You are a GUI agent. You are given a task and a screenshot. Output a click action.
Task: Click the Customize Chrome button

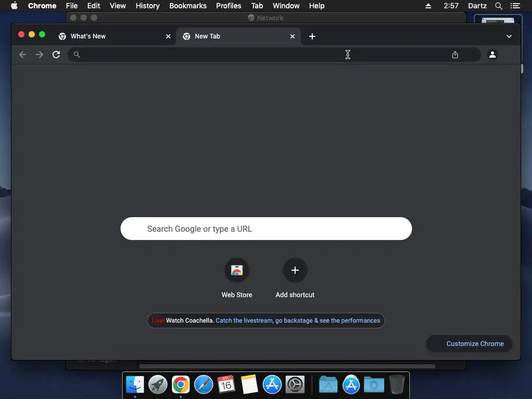tap(469, 344)
